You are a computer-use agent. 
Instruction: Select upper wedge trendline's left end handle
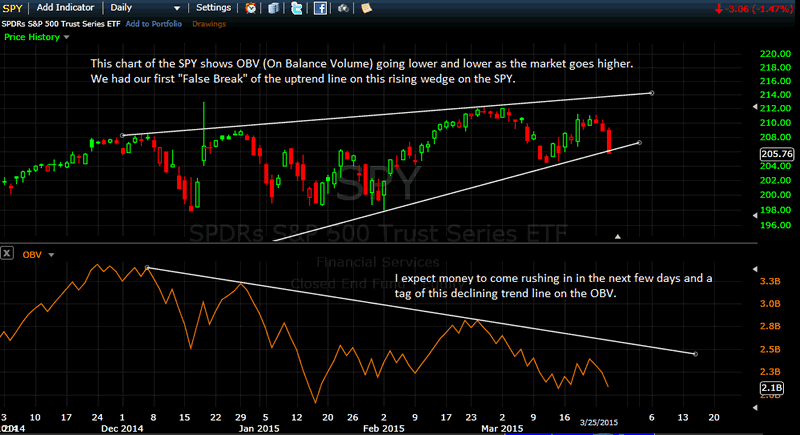click(x=122, y=136)
